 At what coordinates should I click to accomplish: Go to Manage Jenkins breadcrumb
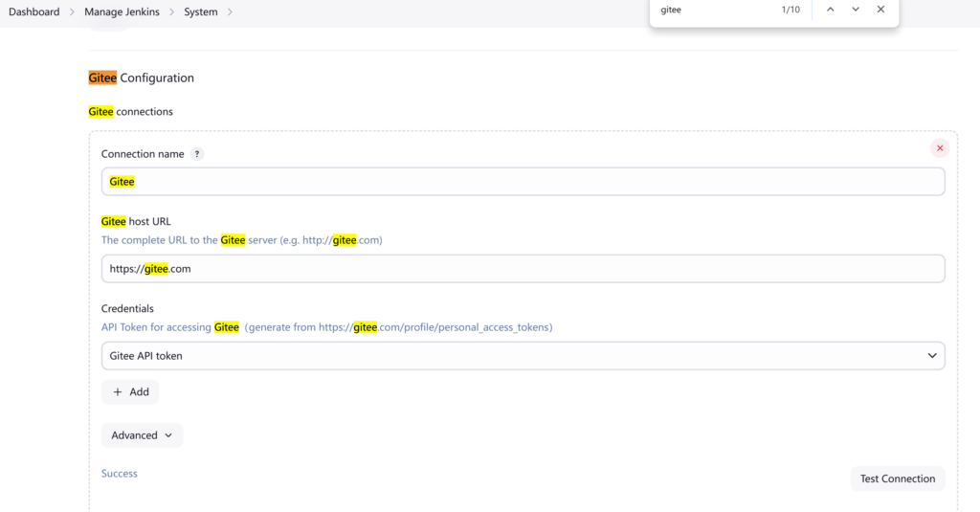[x=122, y=11]
